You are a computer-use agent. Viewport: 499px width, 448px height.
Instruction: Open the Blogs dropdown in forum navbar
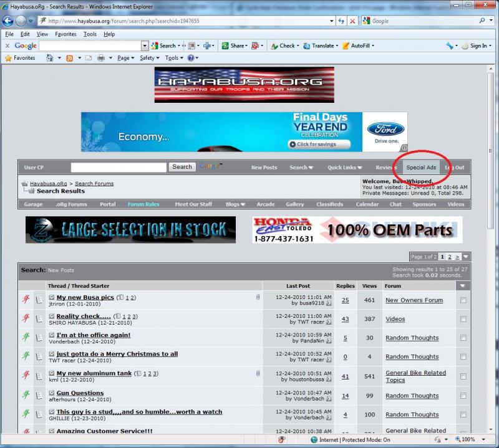click(235, 204)
